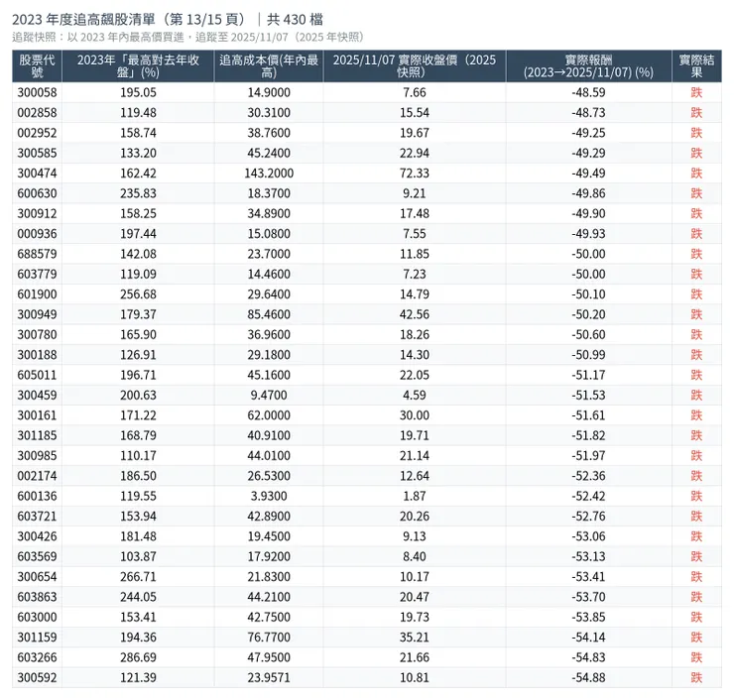This screenshot has width=734, height=700.
Task: Click the 追高成本價(年內最高) column header
Action: coord(269,66)
